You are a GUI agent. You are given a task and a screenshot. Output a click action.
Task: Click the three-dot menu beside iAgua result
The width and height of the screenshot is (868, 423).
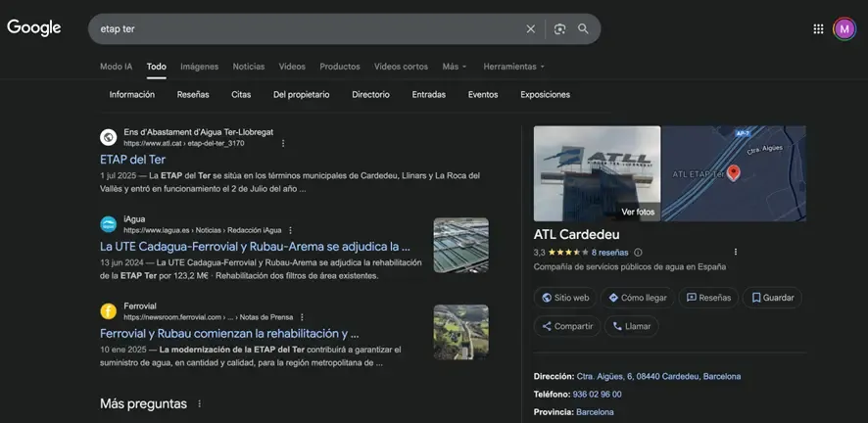pyautogui.click(x=290, y=230)
